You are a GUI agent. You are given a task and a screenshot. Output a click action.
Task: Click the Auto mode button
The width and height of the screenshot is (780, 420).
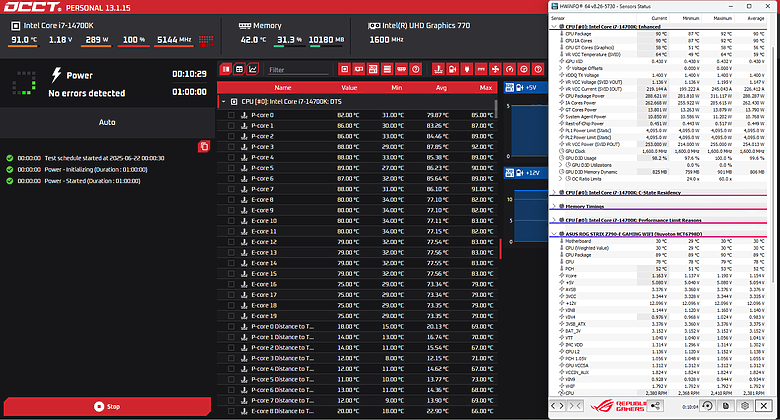[x=107, y=122]
